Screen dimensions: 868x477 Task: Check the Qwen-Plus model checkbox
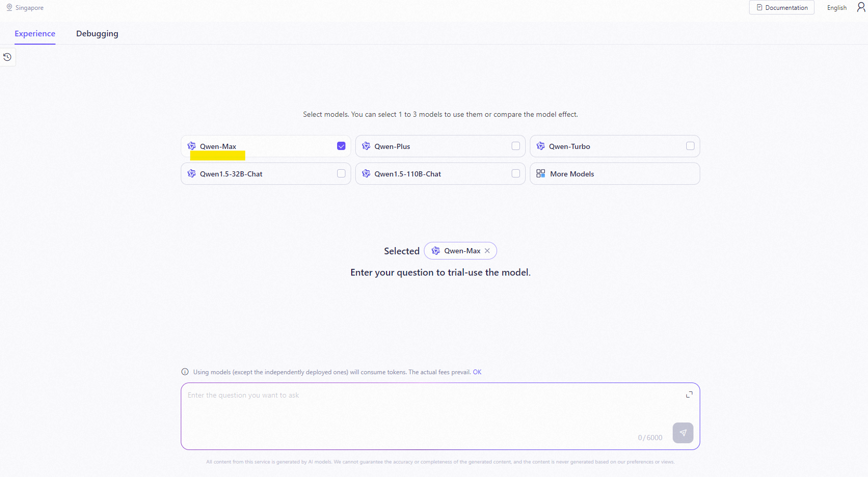pos(516,146)
